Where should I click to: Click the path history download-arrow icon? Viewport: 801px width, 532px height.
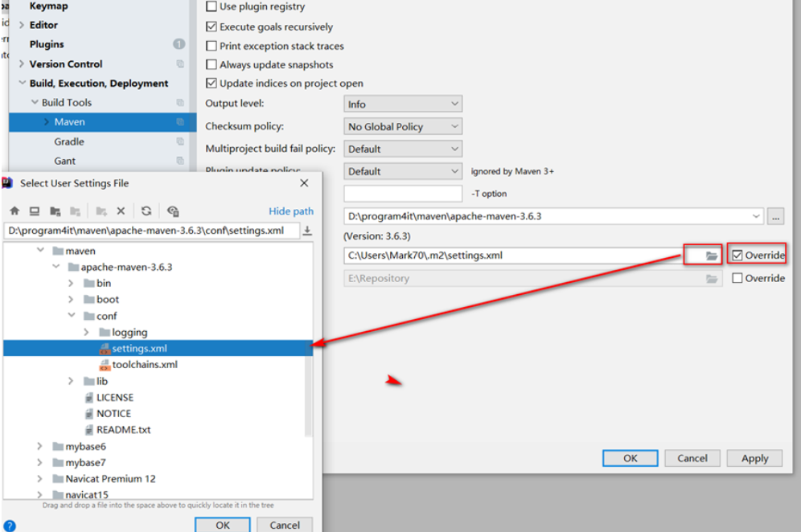[307, 231]
